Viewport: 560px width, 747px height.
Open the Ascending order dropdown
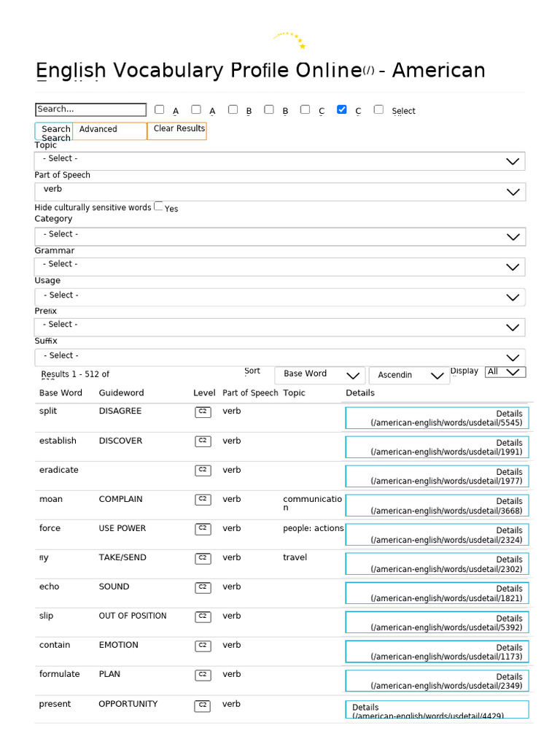click(409, 375)
